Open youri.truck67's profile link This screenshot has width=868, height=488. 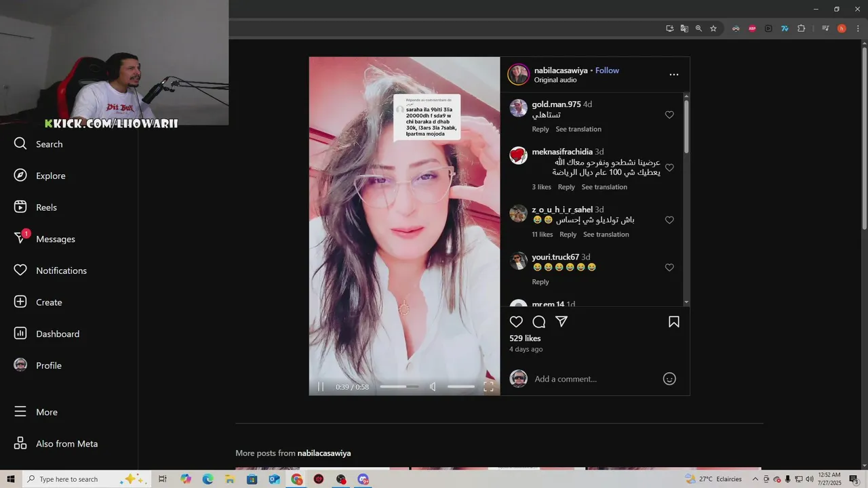(x=555, y=257)
